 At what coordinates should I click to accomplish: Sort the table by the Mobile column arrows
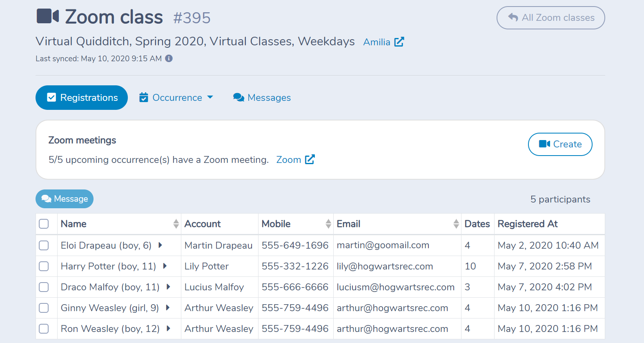(x=328, y=224)
